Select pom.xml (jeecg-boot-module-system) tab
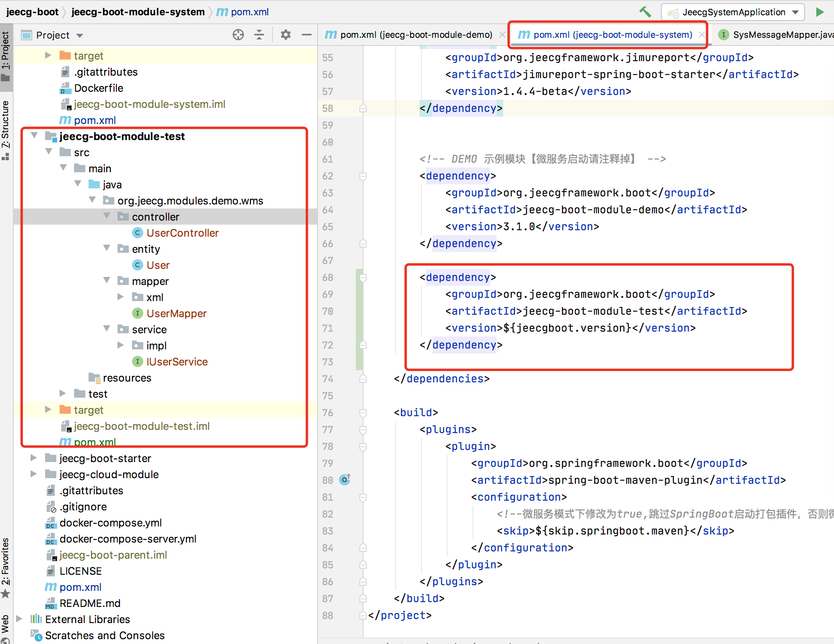Image resolution: width=834 pixels, height=644 pixels. pyautogui.click(x=613, y=35)
